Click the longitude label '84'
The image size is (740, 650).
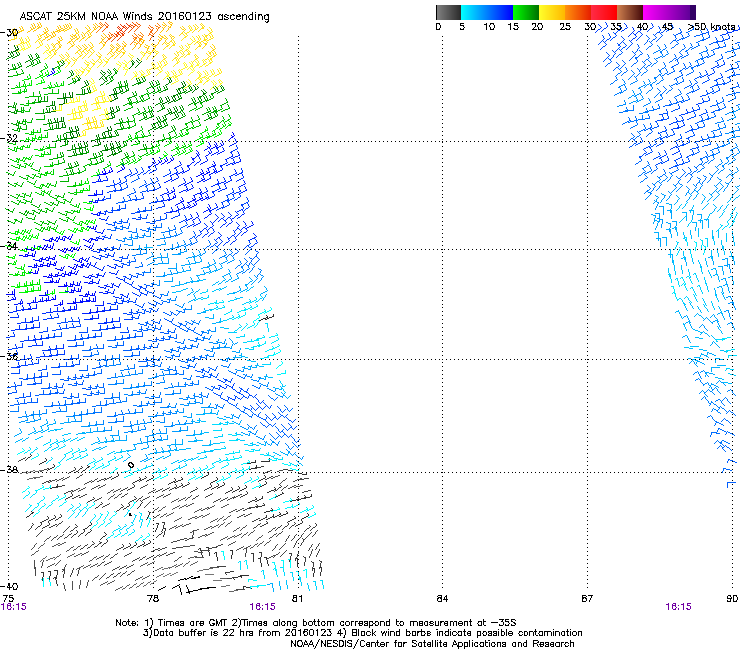[442, 598]
